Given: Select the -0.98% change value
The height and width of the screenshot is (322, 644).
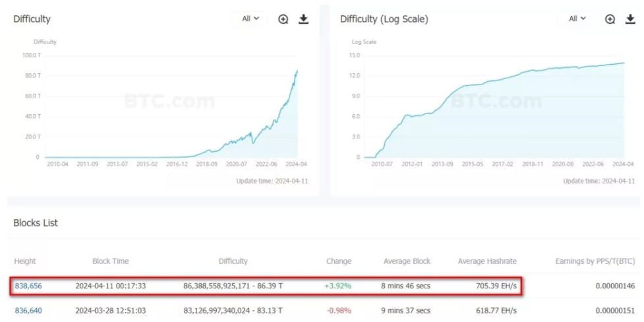Looking at the screenshot, I should (x=338, y=310).
